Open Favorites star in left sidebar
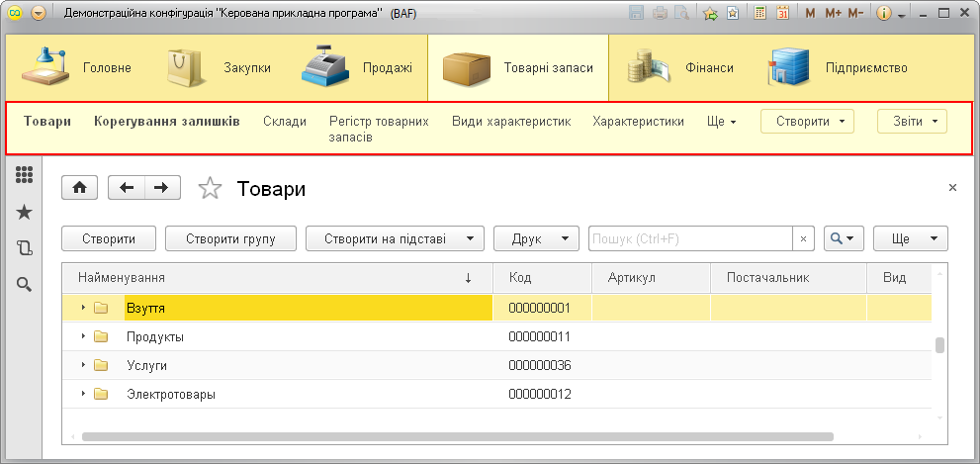This screenshot has height=464, width=980. (x=24, y=212)
